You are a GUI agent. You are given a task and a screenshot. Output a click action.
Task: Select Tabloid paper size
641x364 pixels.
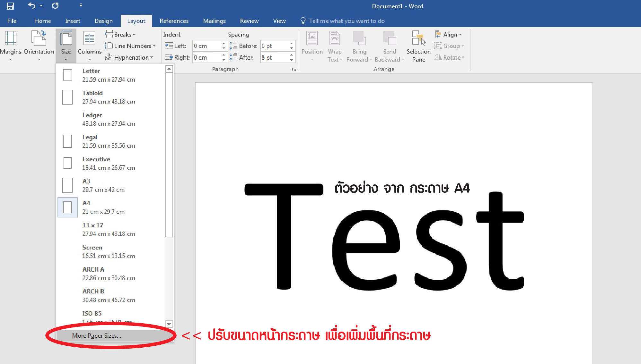(111, 97)
